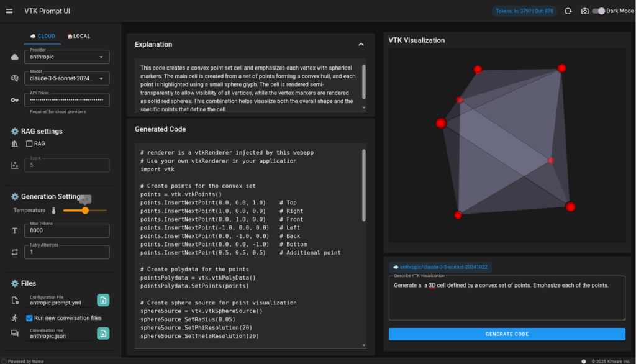The width and height of the screenshot is (636, 364).
Task: Click the Tokens In/Out usage chip
Action: click(x=525, y=11)
